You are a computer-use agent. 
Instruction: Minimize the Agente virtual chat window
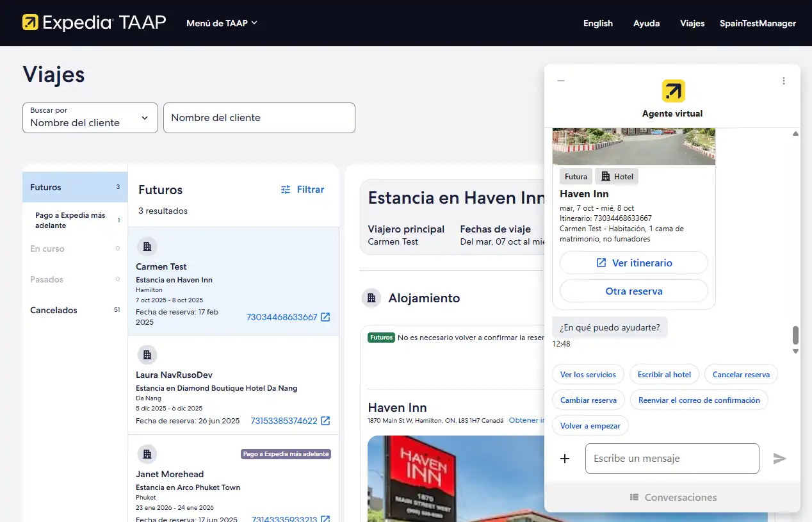(561, 81)
